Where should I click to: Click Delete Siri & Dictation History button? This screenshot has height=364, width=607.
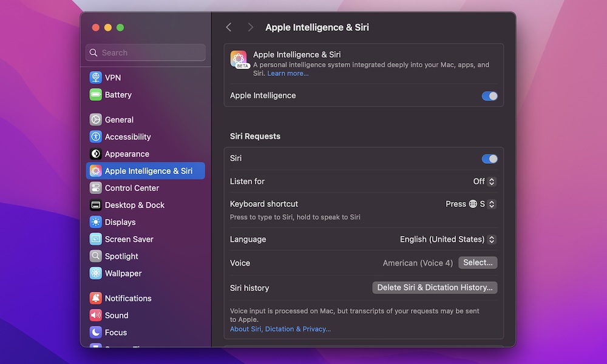tap(434, 287)
